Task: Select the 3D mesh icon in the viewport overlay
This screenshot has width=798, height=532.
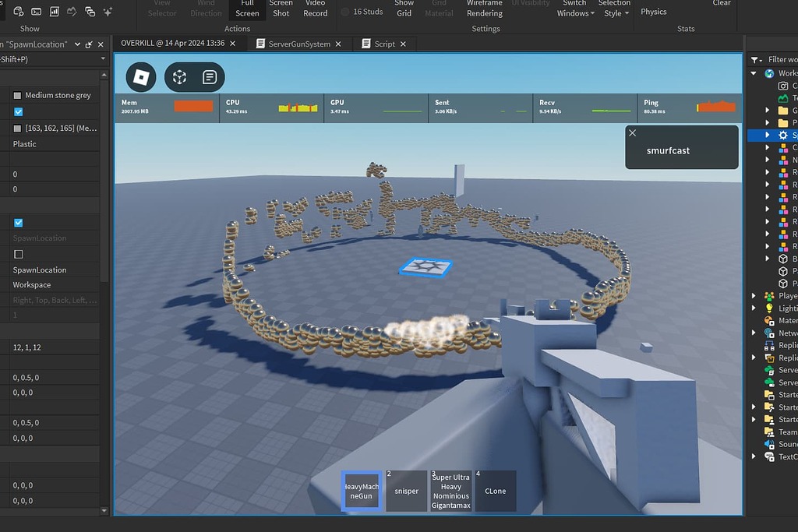Action: pyautogui.click(x=178, y=76)
